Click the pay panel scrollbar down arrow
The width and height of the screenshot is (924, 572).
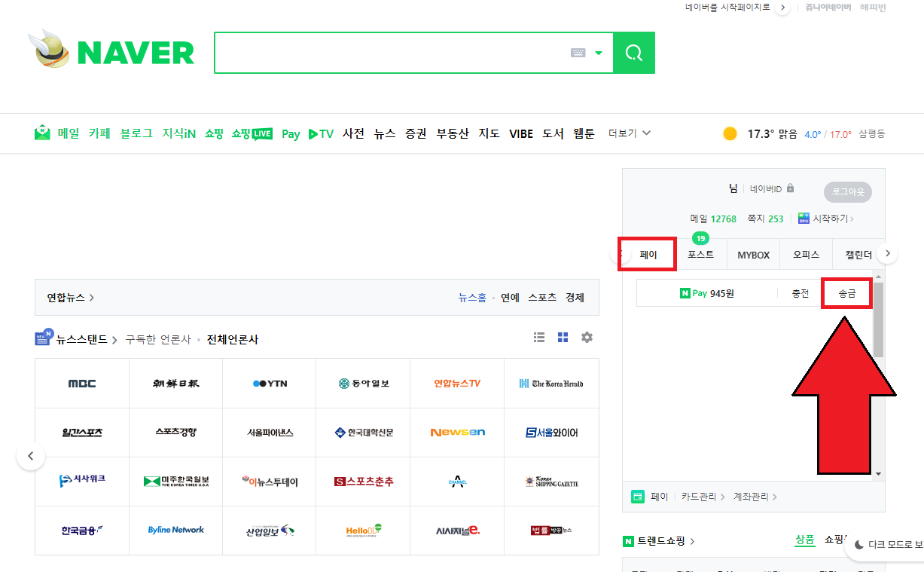pyautogui.click(x=878, y=474)
